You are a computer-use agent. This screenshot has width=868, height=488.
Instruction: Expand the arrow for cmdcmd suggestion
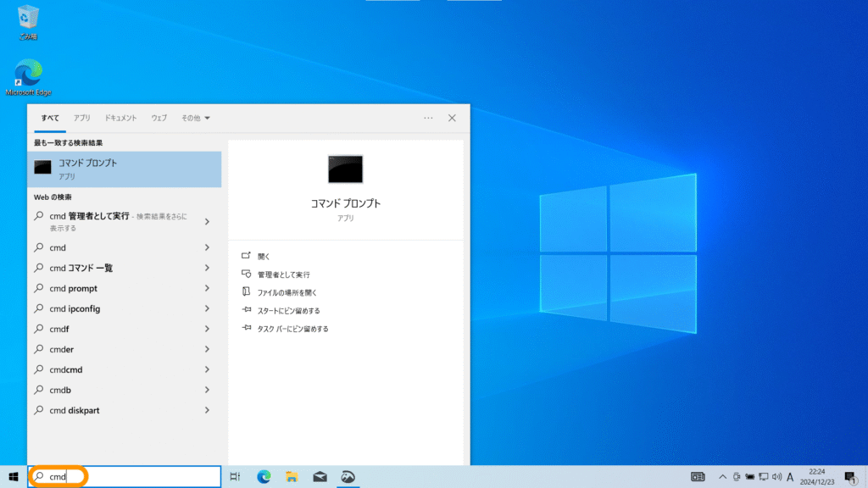207,369
